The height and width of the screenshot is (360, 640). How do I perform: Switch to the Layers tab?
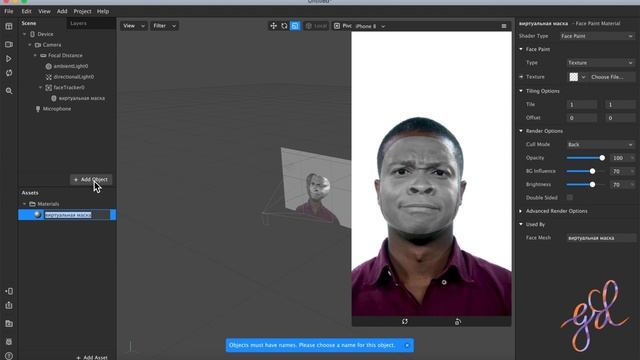click(x=78, y=23)
